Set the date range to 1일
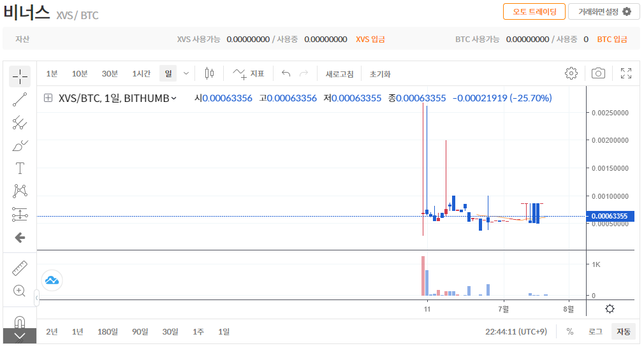Viewport: 644px width, 346px height. click(x=224, y=331)
